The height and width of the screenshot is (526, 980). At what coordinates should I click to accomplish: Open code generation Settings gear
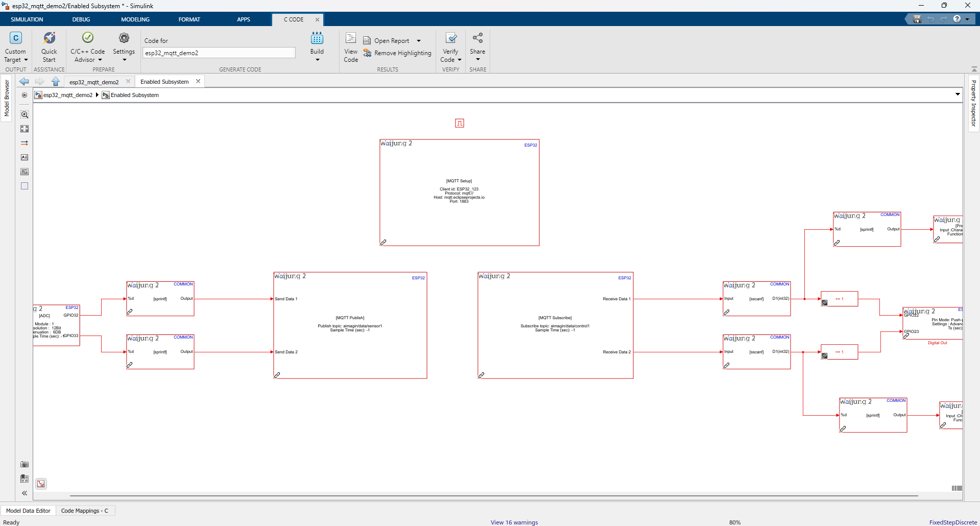(124, 38)
